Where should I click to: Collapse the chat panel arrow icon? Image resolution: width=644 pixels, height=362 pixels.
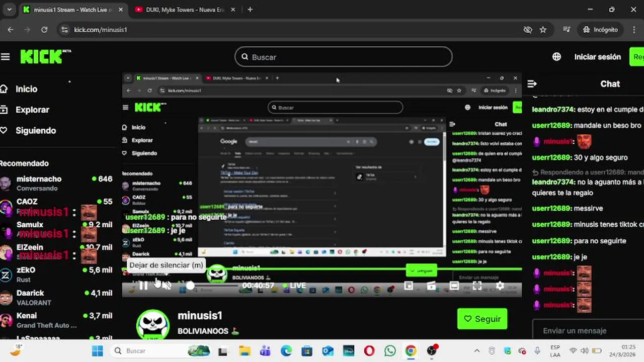(532, 84)
